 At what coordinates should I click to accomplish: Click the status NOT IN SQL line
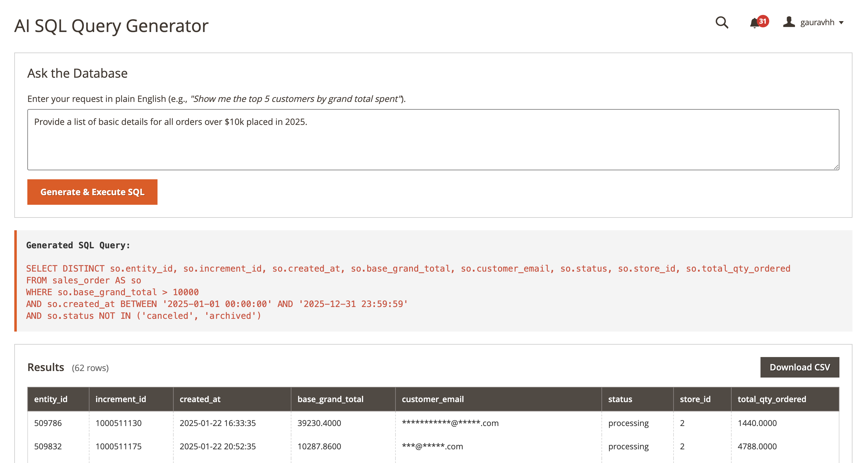point(144,316)
